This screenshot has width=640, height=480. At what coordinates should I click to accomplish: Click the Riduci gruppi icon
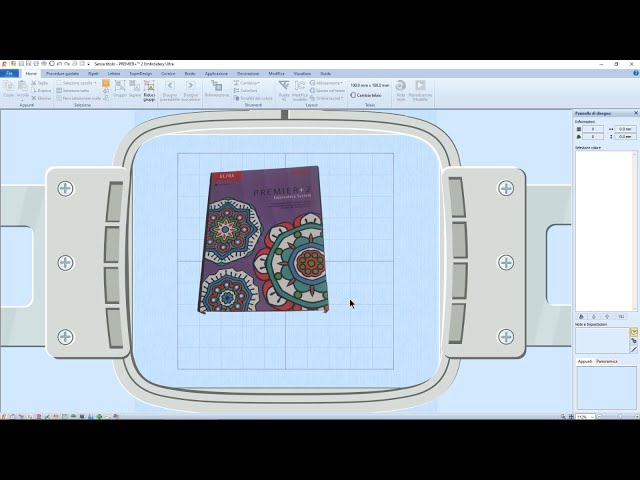click(x=149, y=90)
